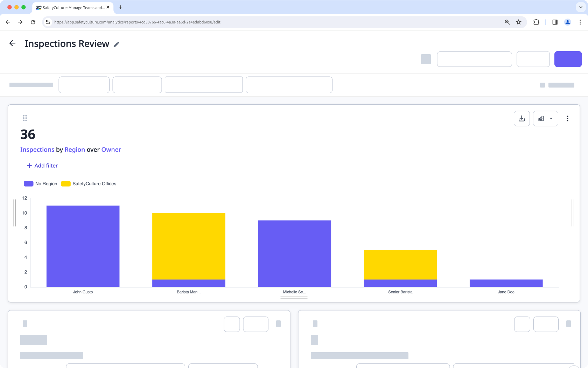
Task: Open a new browser tab
Action: click(120, 7)
